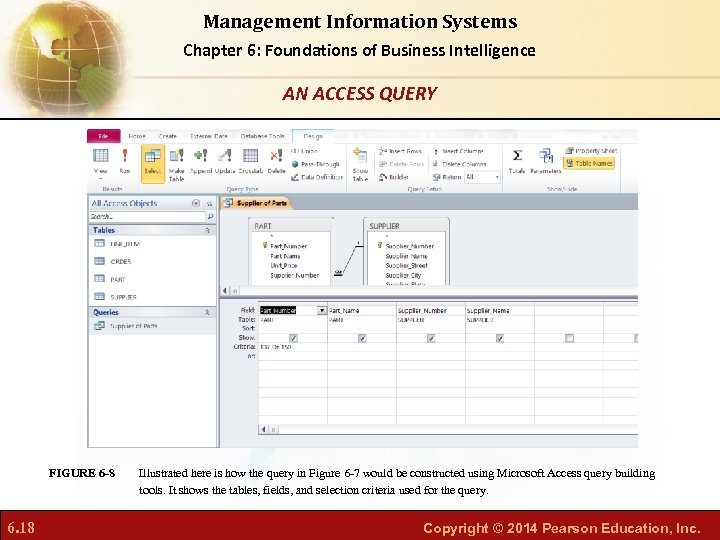Click Delete Columns in Query Setup
Screen dimensions: 720x540
pyautogui.click(x=459, y=164)
